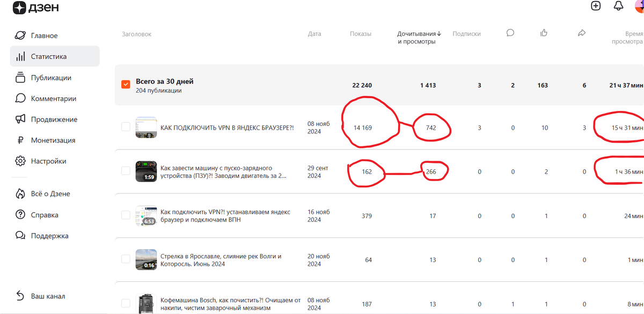This screenshot has height=314, width=644.
Task: Click the 6:53 video thumbnail
Action: coord(146,215)
